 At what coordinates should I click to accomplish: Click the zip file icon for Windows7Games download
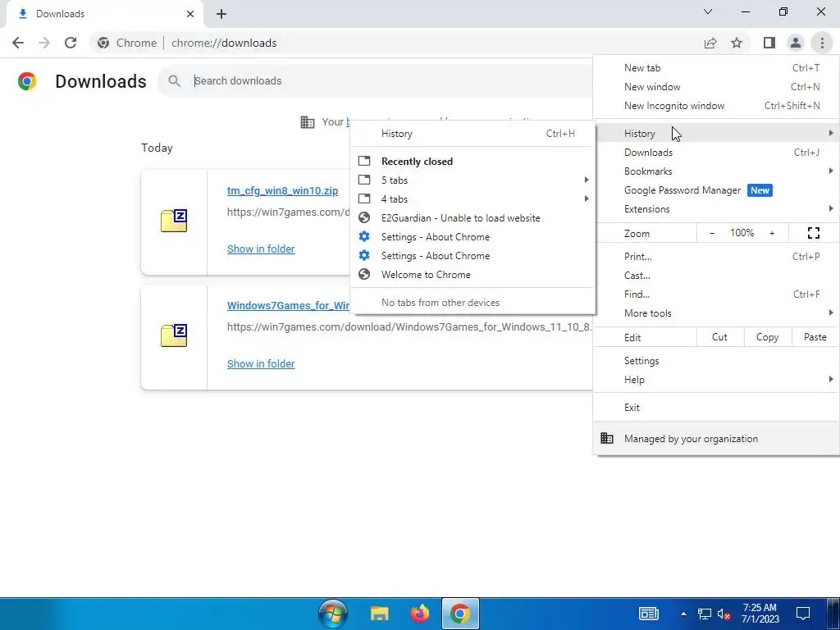(174, 336)
